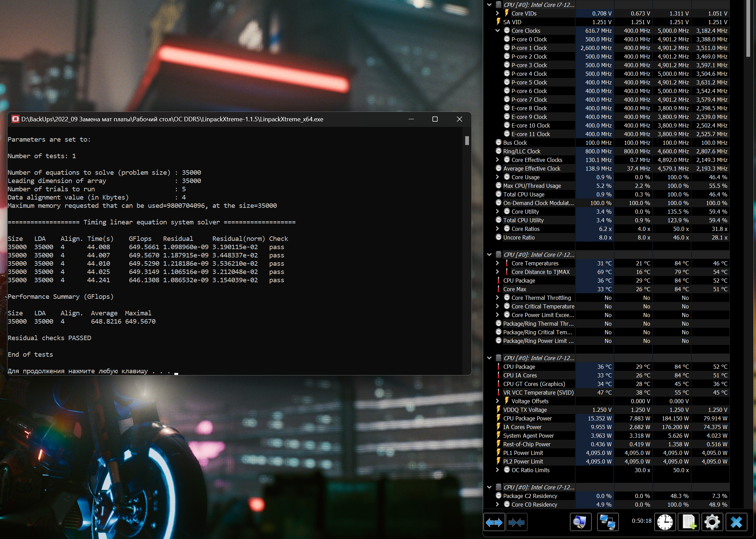Select the P-core 4 Clock row
The height and width of the screenshot is (539, 756).
pyautogui.click(x=529, y=74)
